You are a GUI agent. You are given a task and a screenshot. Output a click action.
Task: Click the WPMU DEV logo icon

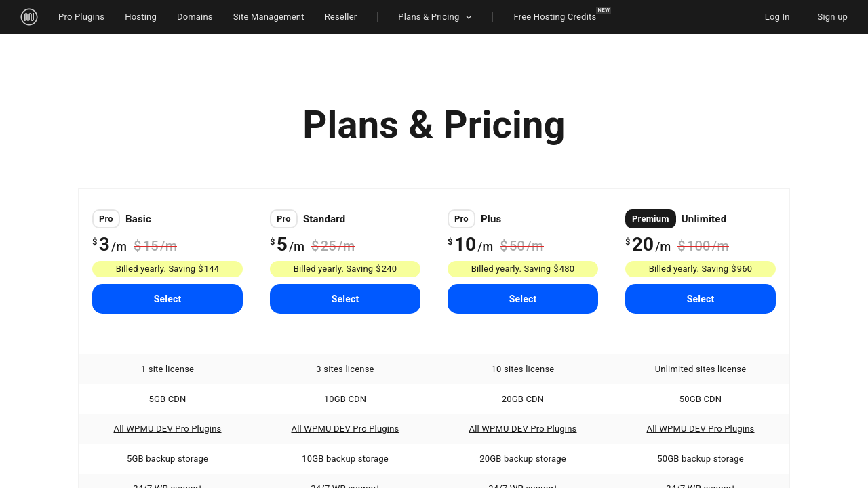[x=29, y=17]
